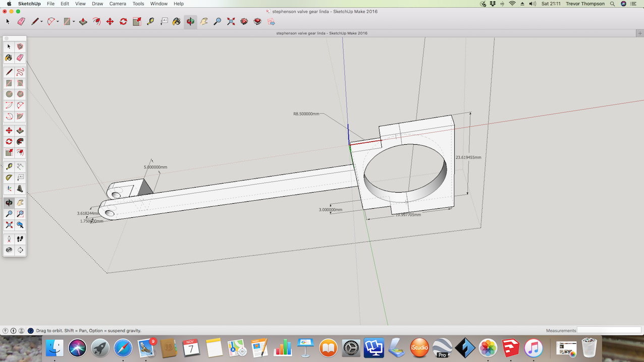
Task: Open the Draw menu
Action: click(97, 4)
